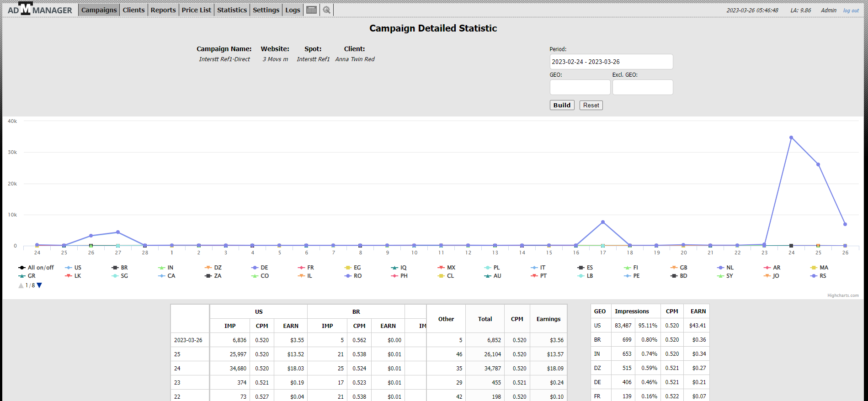Click the February 27 data point on chart
The height and width of the screenshot is (401, 868).
click(118, 232)
